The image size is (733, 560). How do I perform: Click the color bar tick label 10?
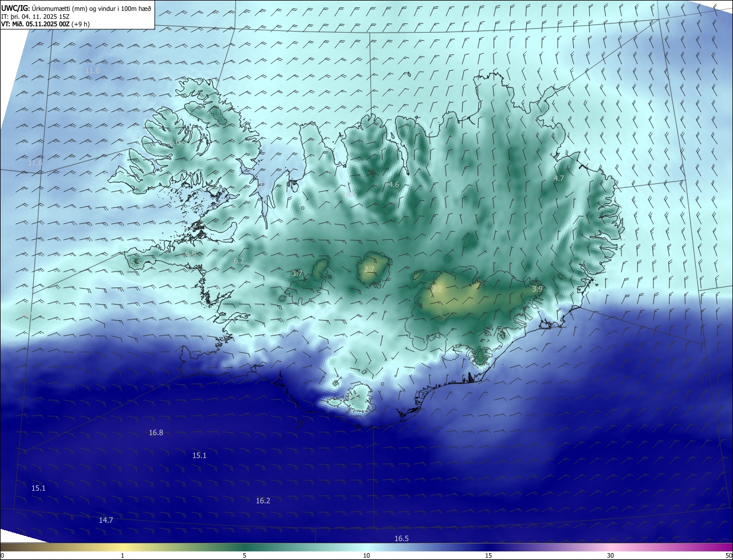point(366,555)
